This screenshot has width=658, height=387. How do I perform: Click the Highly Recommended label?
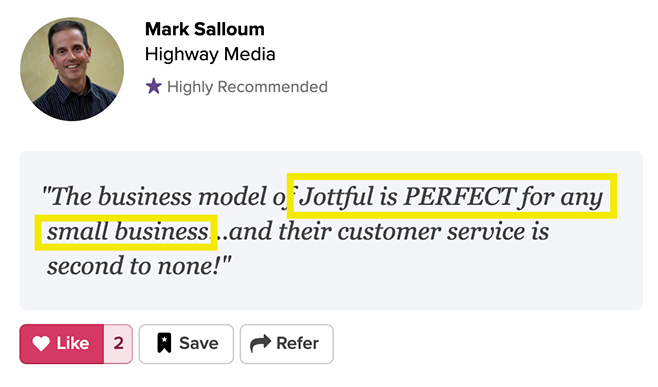247,87
